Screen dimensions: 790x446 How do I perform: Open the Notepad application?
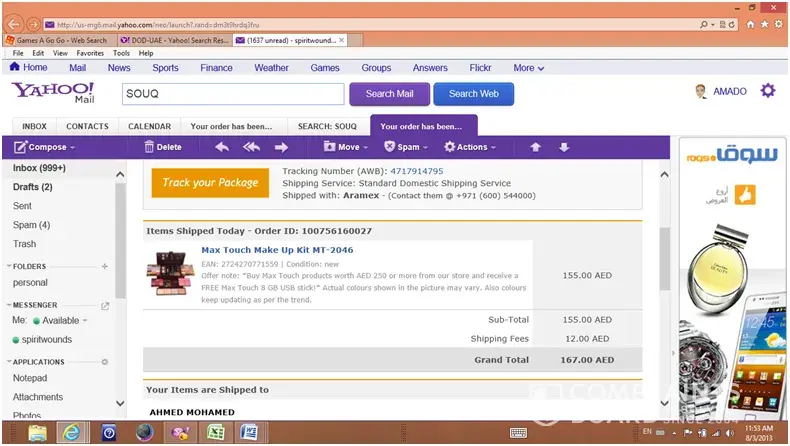[x=30, y=378]
